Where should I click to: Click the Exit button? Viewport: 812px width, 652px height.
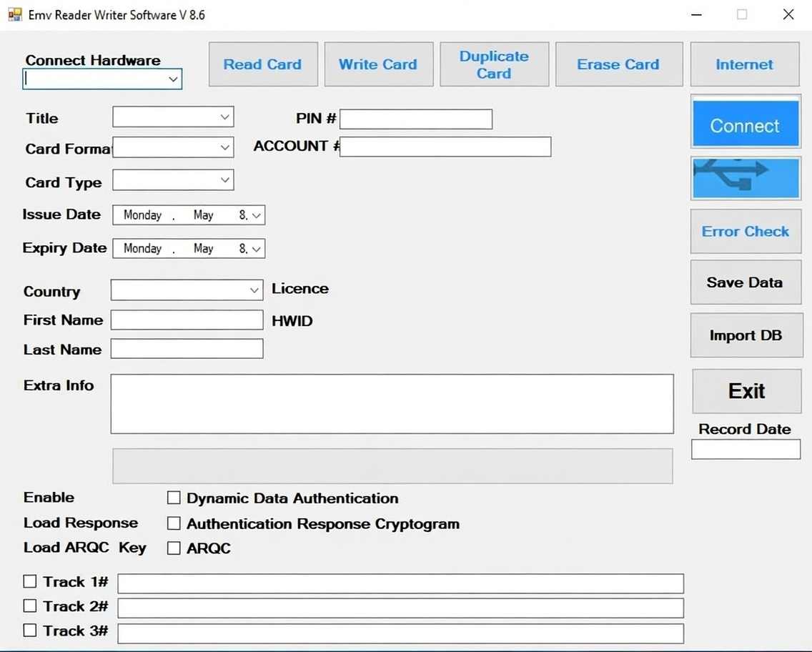[x=746, y=391]
